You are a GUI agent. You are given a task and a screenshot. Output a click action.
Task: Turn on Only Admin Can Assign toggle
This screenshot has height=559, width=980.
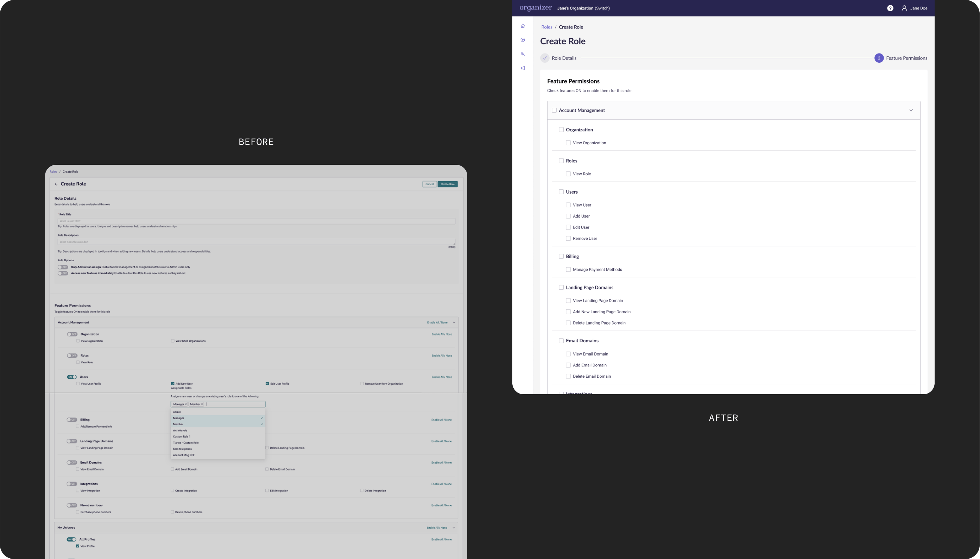click(x=63, y=267)
